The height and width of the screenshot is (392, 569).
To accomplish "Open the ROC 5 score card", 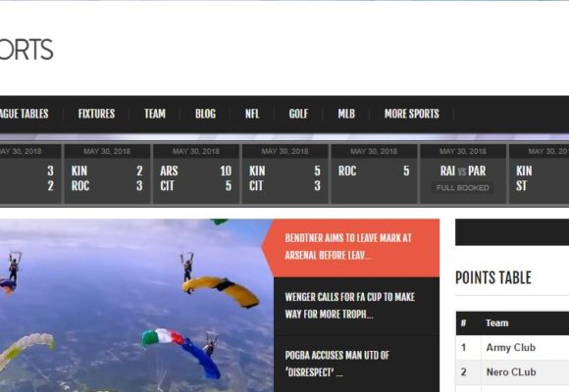I will pos(374,174).
